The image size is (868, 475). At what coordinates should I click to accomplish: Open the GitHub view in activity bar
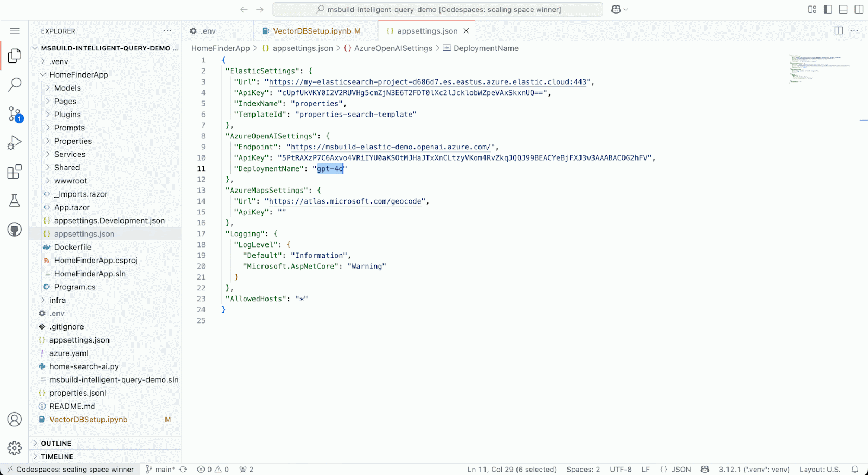pos(15,230)
